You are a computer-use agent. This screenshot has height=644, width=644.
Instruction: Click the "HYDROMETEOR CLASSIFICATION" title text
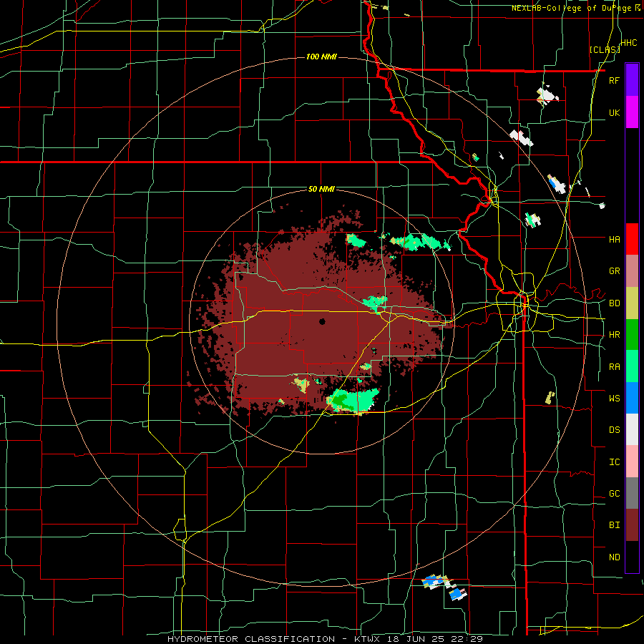(251, 639)
